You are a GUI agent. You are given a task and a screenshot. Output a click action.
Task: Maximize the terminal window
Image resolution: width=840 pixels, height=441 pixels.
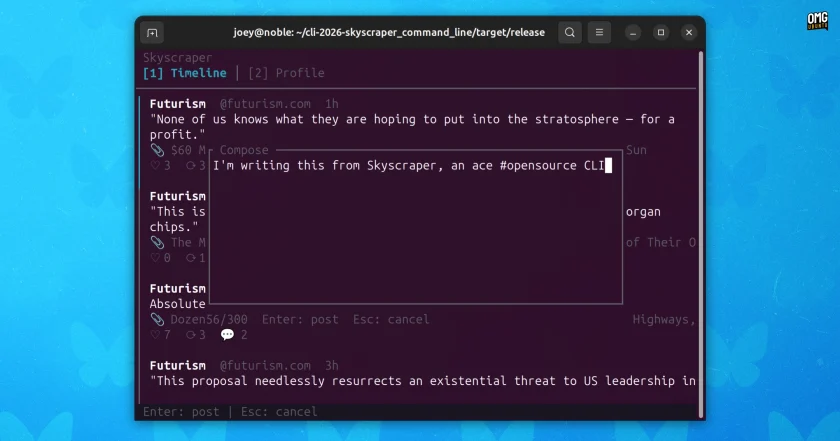(661, 33)
